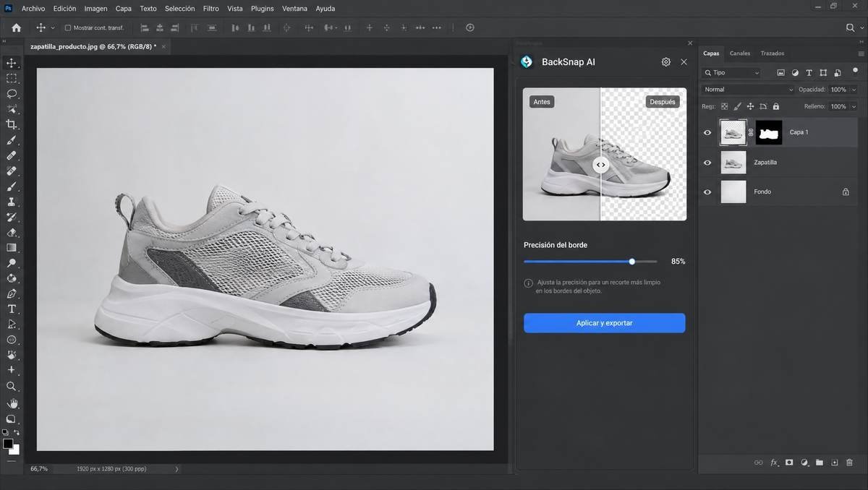Open the Plugins menu
868x490 pixels.
(262, 9)
